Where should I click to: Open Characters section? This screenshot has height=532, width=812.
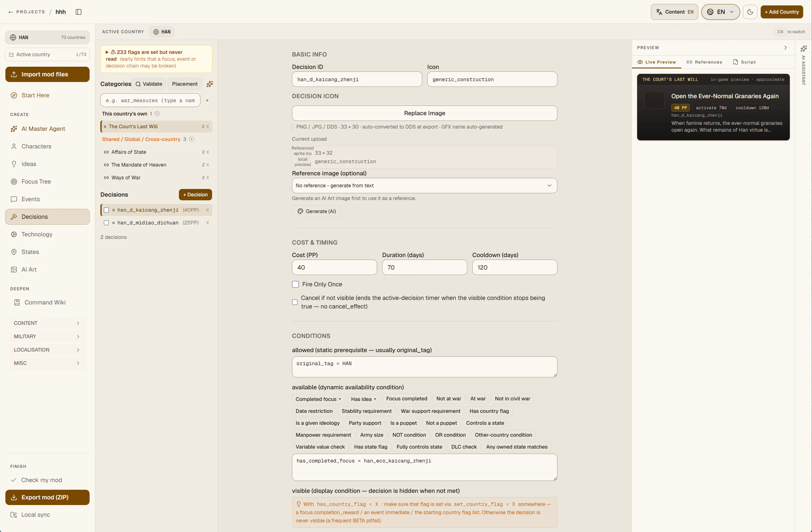click(47, 146)
